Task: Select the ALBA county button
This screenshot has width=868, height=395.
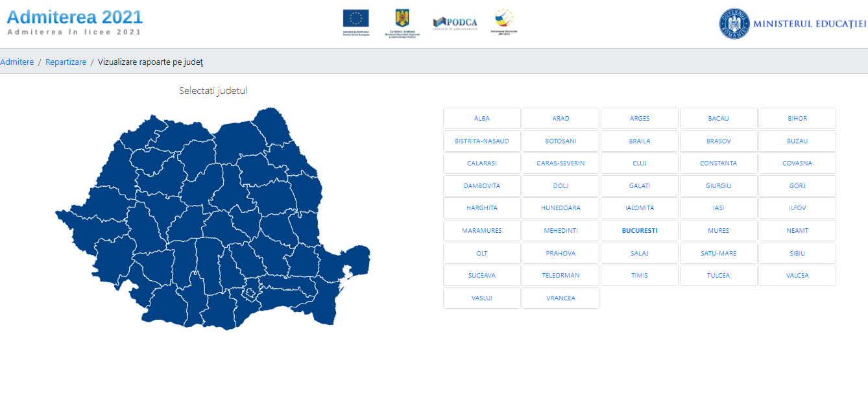Action: (x=481, y=119)
